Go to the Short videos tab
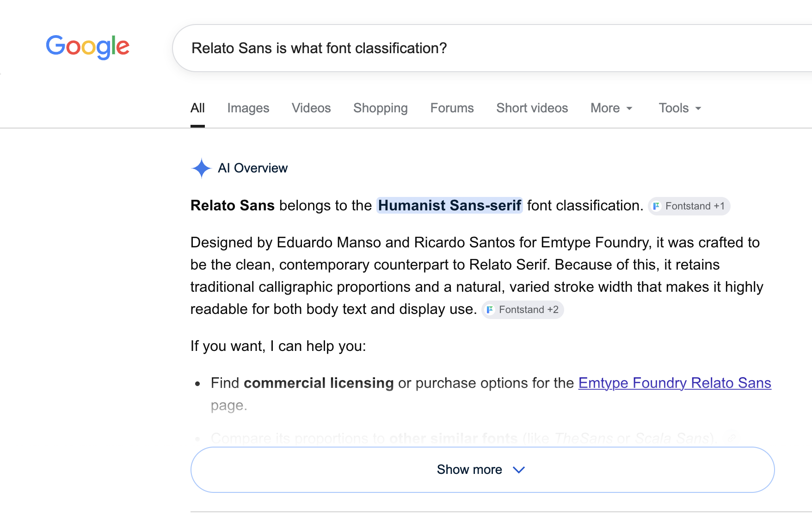 532,108
